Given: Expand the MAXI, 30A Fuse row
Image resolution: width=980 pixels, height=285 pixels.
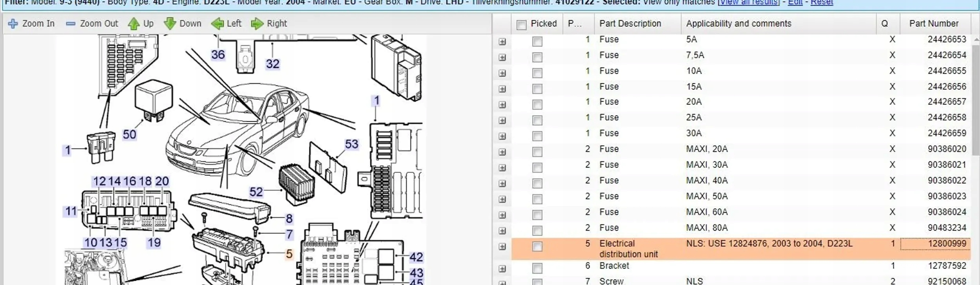Looking at the screenshot, I should (502, 168).
